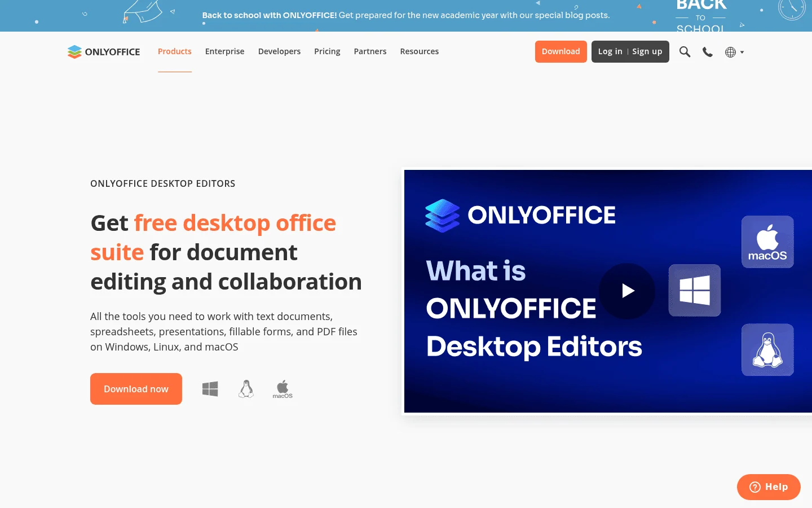Viewport: 812px width, 508px height.
Task: Click the Windows tile in the video
Action: tap(695, 290)
